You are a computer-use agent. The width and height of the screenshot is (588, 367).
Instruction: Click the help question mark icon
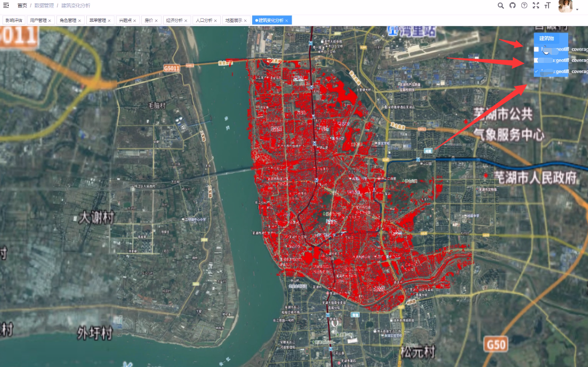point(524,5)
